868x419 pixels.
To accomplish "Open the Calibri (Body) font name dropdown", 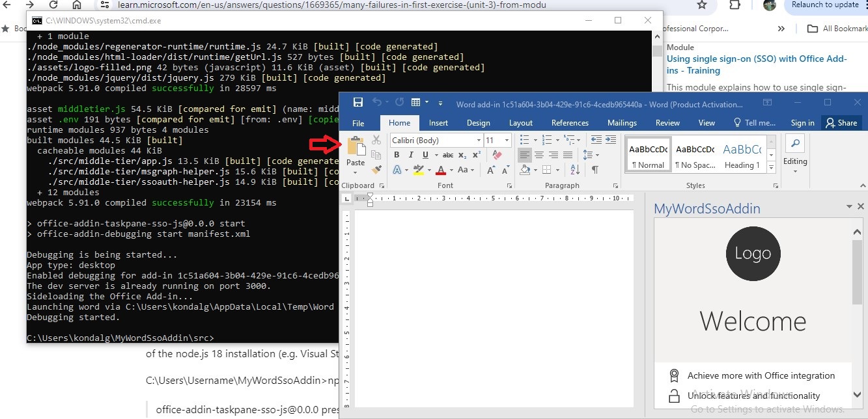I will click(479, 141).
